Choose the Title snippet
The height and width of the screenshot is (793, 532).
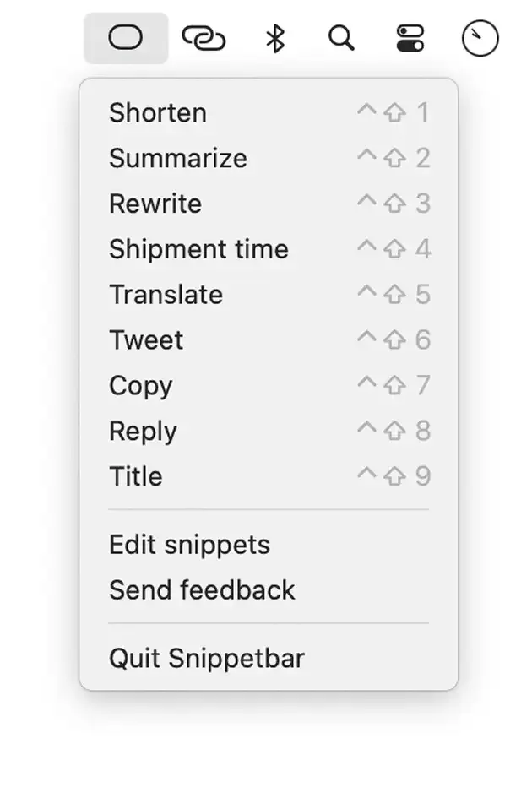click(136, 476)
